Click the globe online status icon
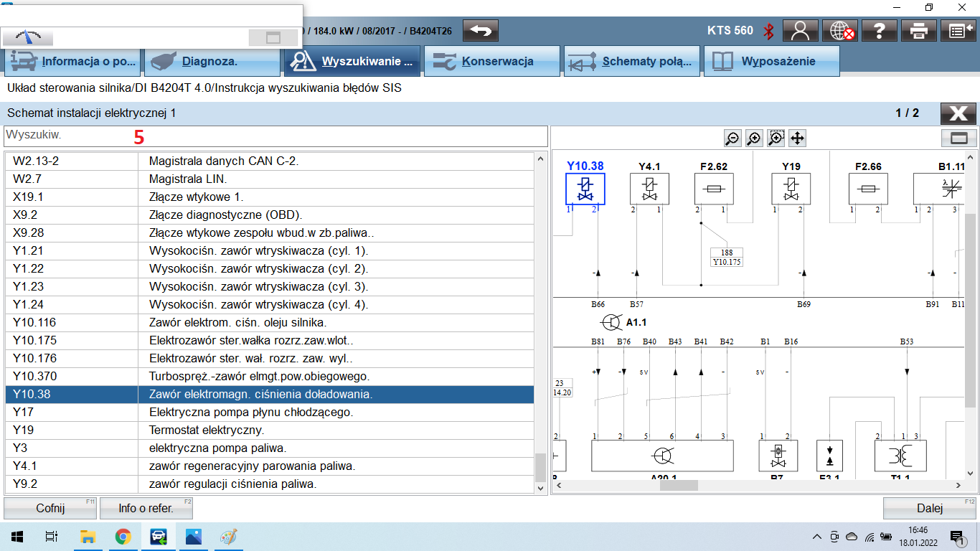Screen dimensions: 980x551 coord(840,31)
